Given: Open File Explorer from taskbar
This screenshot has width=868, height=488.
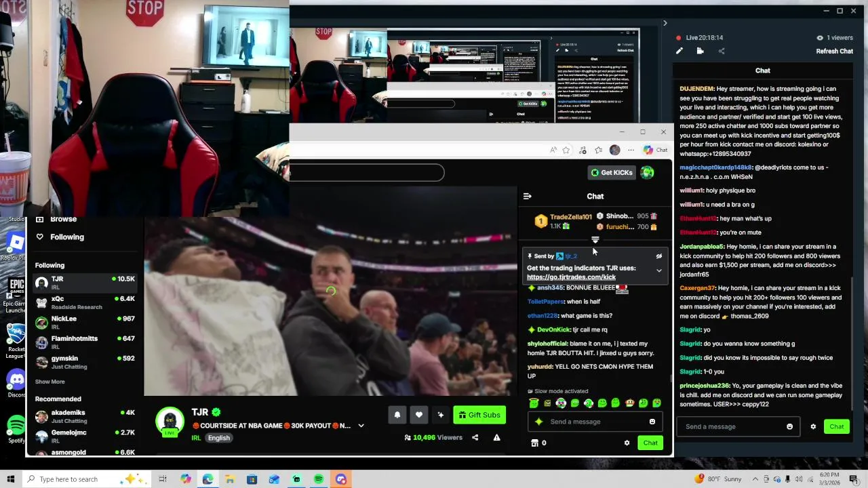Looking at the screenshot, I should coord(230,479).
